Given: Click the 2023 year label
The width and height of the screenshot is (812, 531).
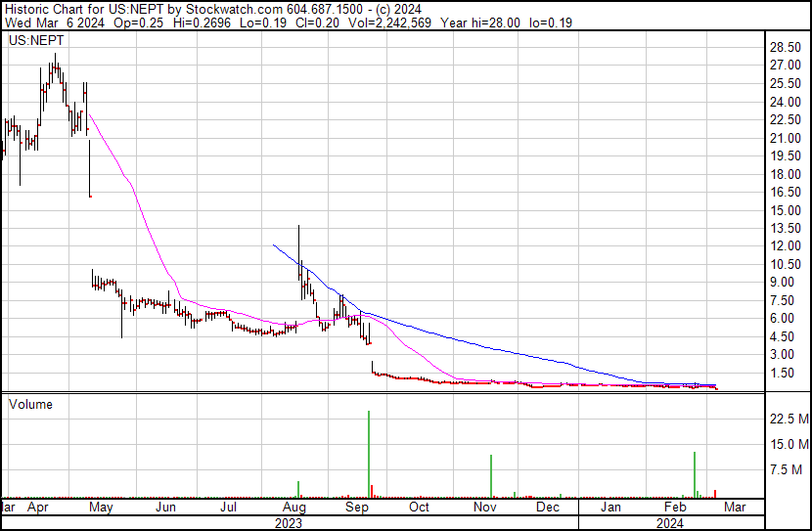Looking at the screenshot, I should (288, 523).
